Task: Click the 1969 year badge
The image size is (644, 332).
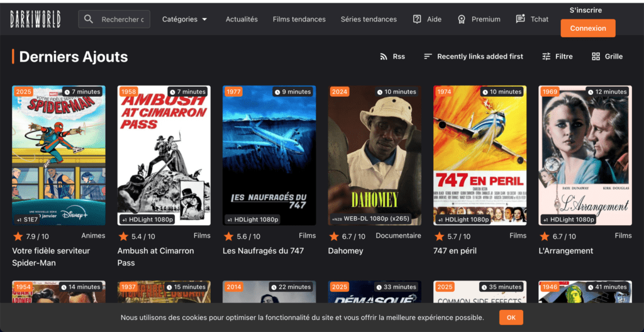Action: tap(550, 92)
